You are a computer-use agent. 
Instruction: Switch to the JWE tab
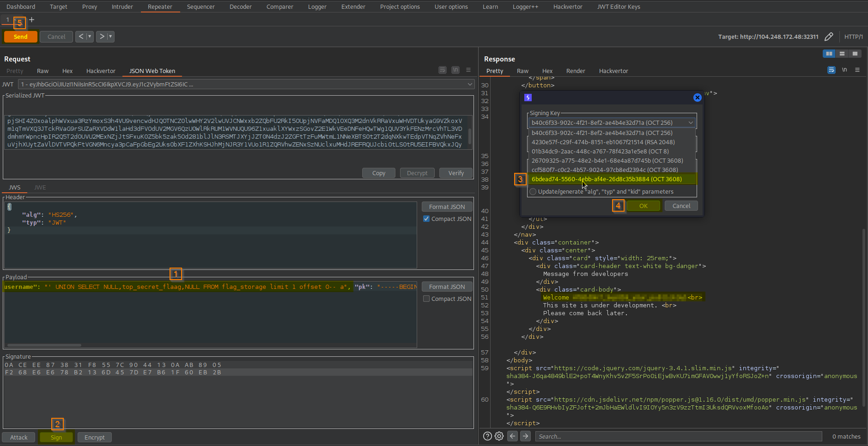[x=40, y=187]
